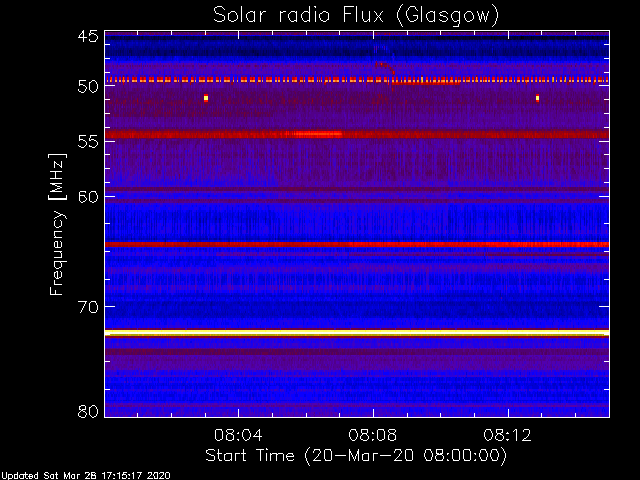Click the 08:04 time tick label
The width and height of the screenshot is (640, 480).
coord(238,435)
